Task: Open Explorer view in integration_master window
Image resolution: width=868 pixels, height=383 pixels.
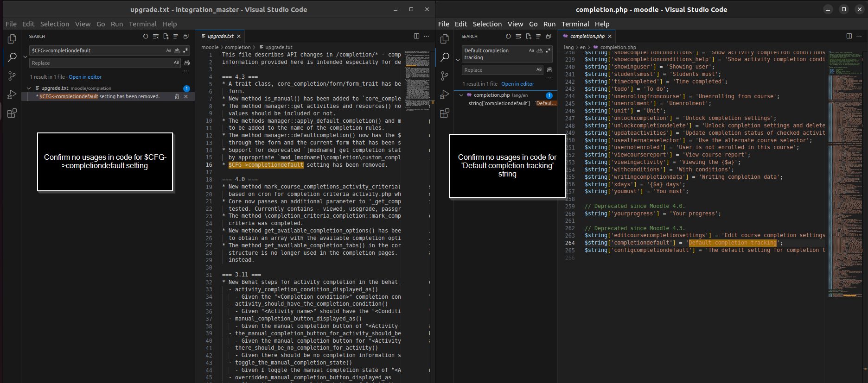Action: tap(12, 39)
